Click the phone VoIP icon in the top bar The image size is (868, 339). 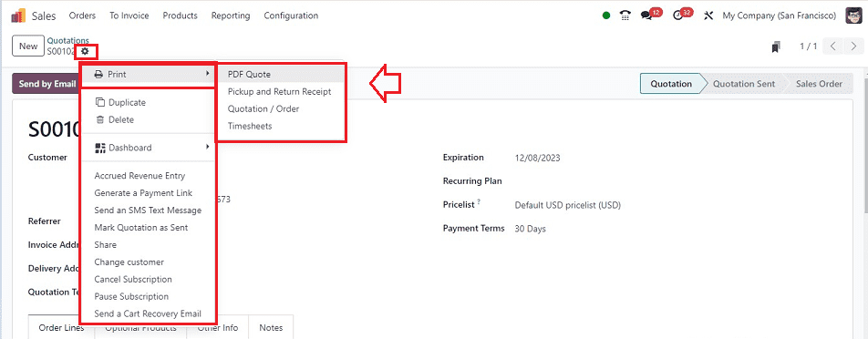(x=625, y=15)
